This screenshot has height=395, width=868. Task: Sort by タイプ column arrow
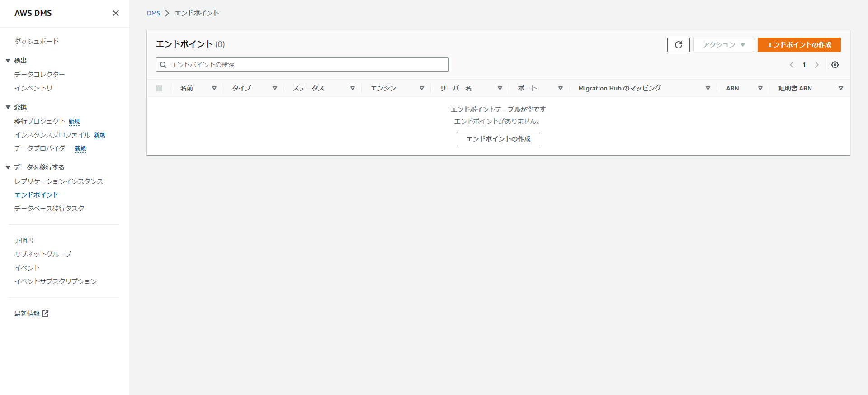275,88
